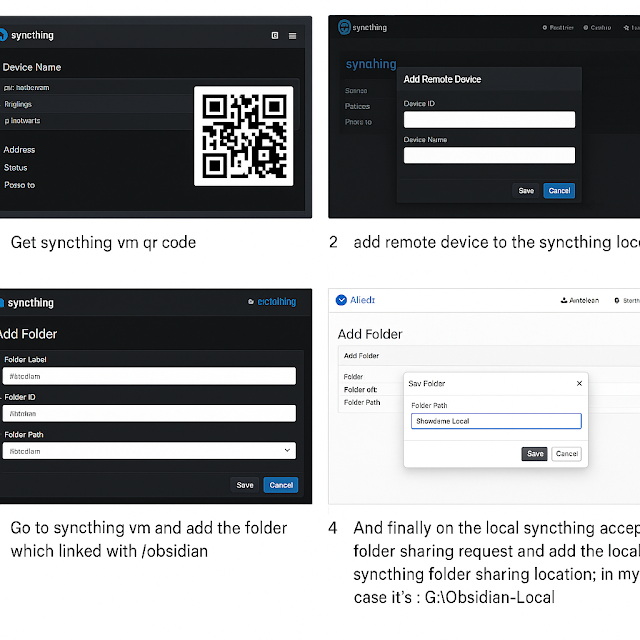Click the square icon in Device Name header
The width and height of the screenshot is (640, 640).
pos(275,36)
